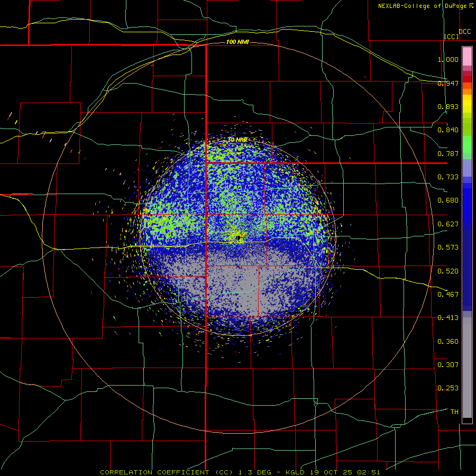
Task: Click the 1.000 value on the color scale
Action: tap(448, 59)
